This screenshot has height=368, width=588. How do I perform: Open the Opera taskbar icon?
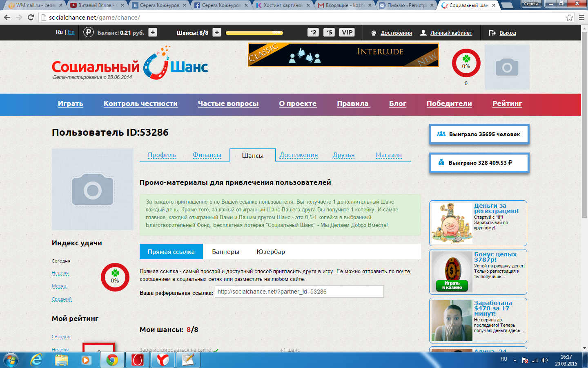(138, 360)
